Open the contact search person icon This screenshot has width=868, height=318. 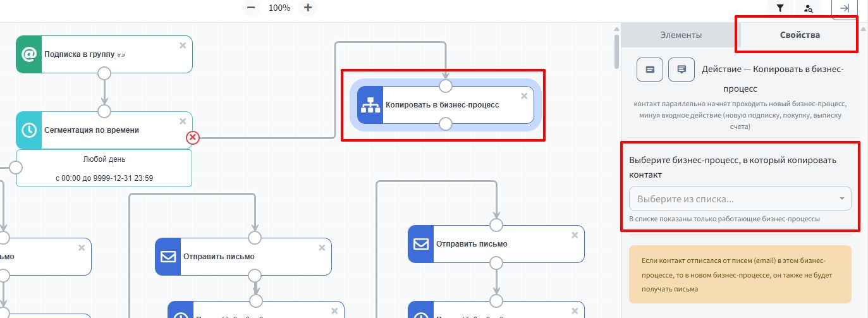pyautogui.click(x=809, y=8)
